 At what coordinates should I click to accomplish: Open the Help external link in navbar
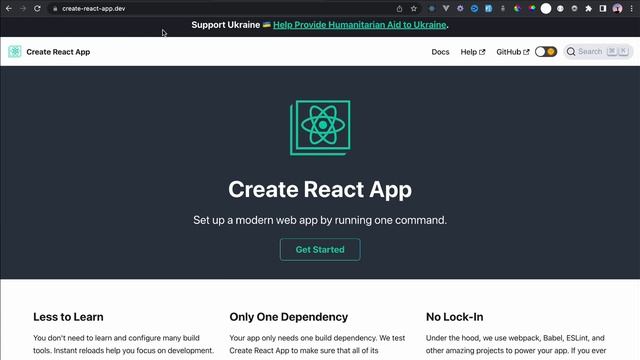pyautogui.click(x=473, y=52)
